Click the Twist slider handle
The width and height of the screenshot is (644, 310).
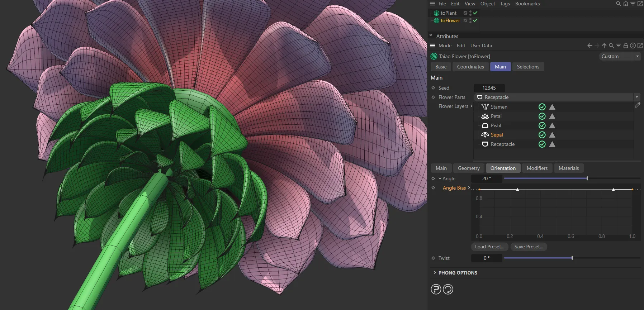(572, 258)
